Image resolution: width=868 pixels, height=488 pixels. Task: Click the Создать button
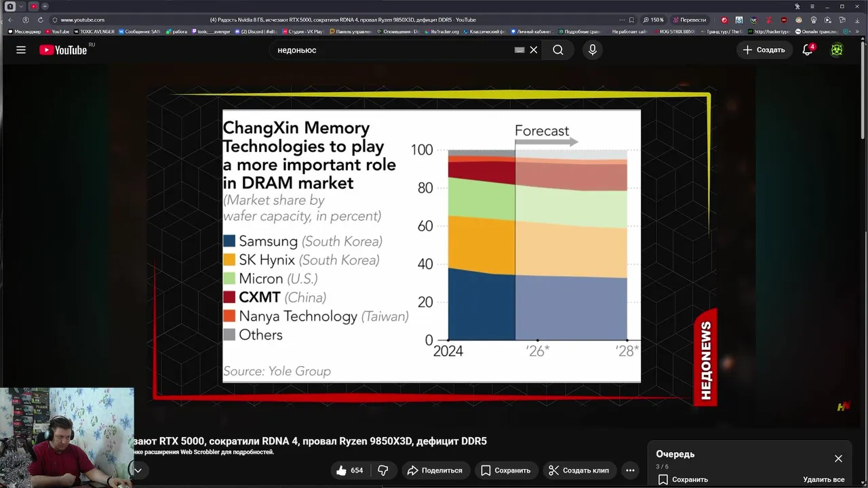pos(764,49)
